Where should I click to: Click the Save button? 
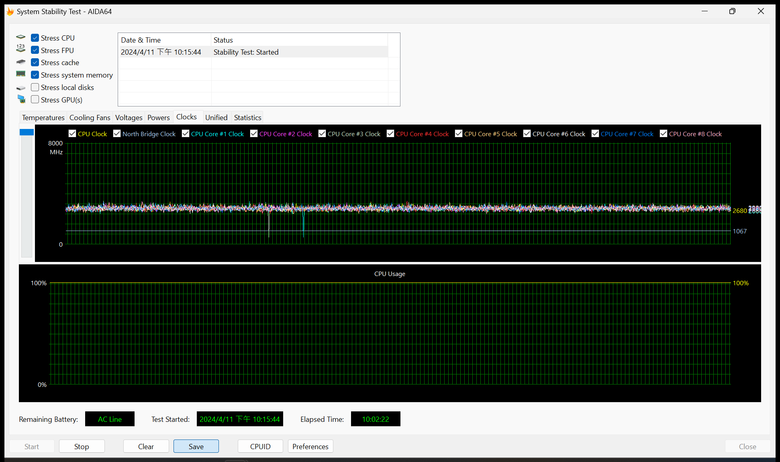[196, 447]
